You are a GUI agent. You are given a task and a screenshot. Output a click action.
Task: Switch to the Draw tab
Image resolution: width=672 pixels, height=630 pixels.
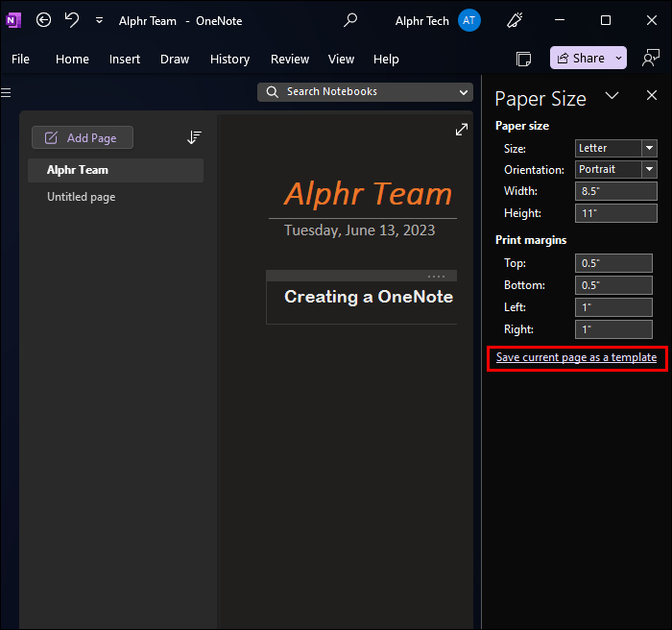pos(175,59)
